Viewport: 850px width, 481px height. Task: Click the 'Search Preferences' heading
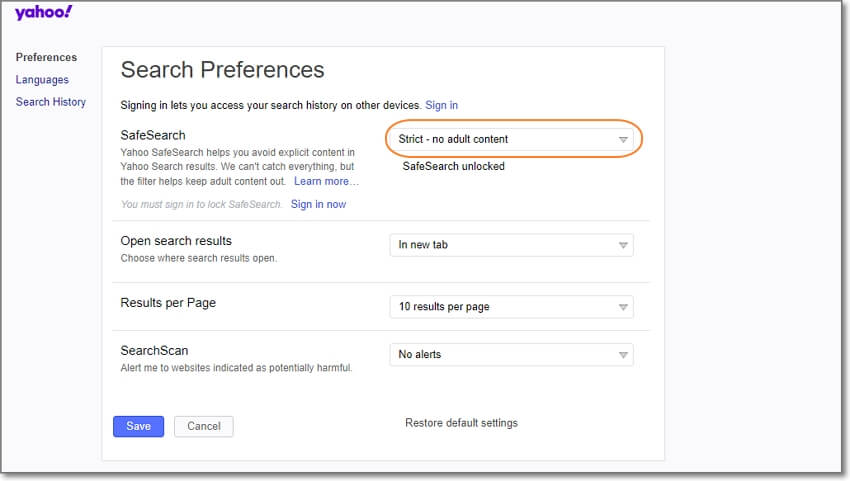coord(222,70)
